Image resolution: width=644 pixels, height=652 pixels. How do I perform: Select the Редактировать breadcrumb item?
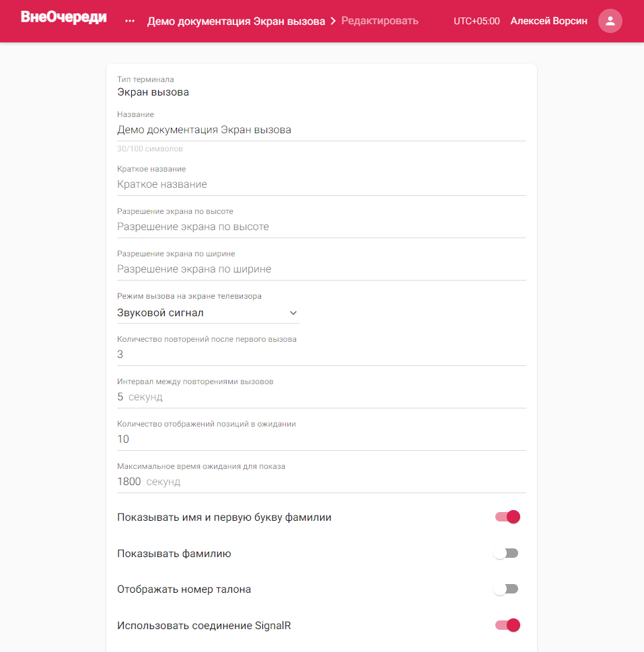coord(380,21)
